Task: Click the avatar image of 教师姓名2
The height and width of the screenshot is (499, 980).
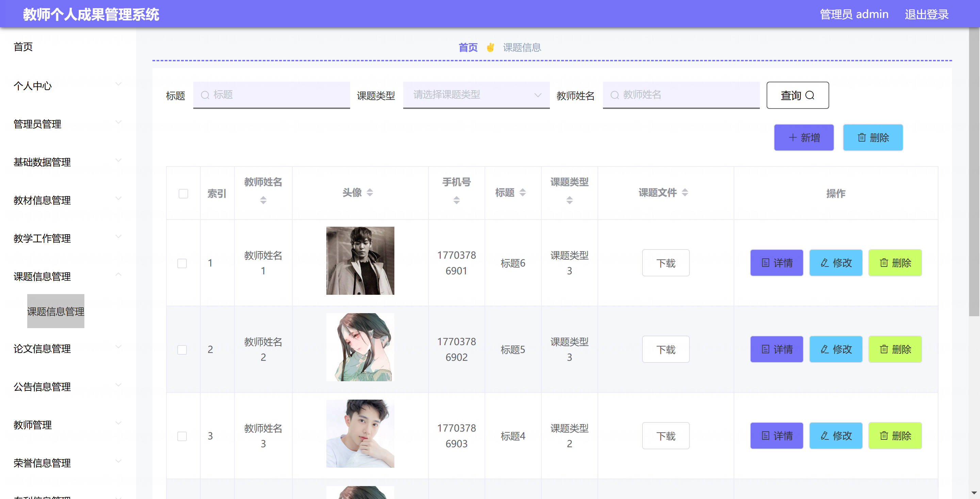Action: tap(360, 347)
